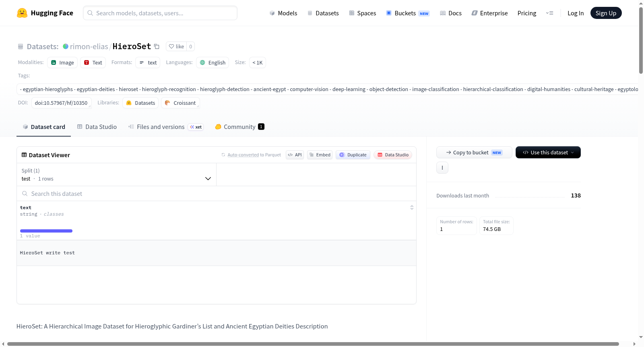Click the sort arrows on text column

click(412, 208)
